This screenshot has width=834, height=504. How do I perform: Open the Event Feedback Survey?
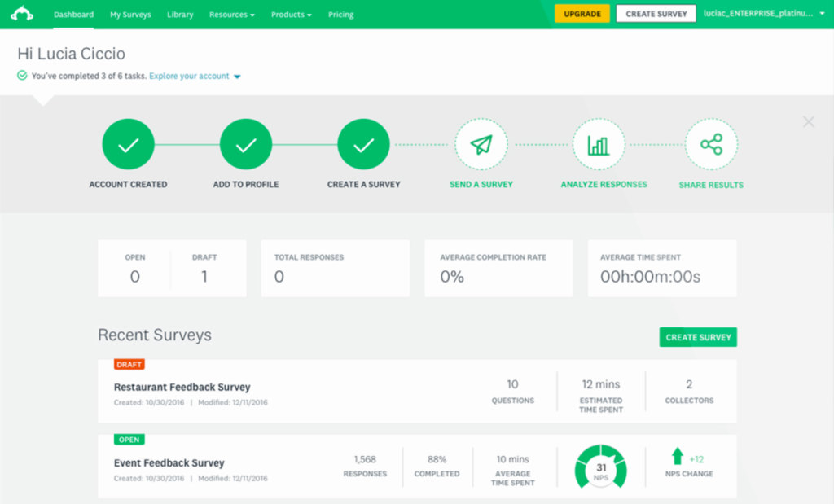pos(169,463)
